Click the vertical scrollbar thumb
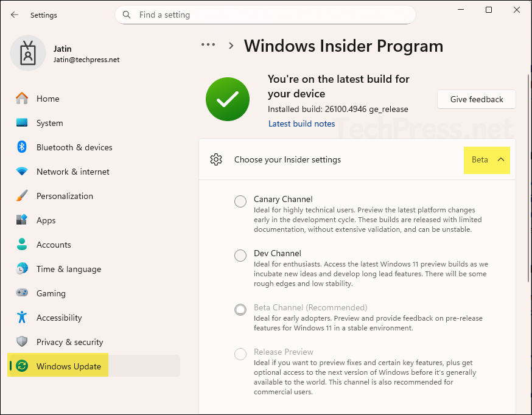 (528, 178)
